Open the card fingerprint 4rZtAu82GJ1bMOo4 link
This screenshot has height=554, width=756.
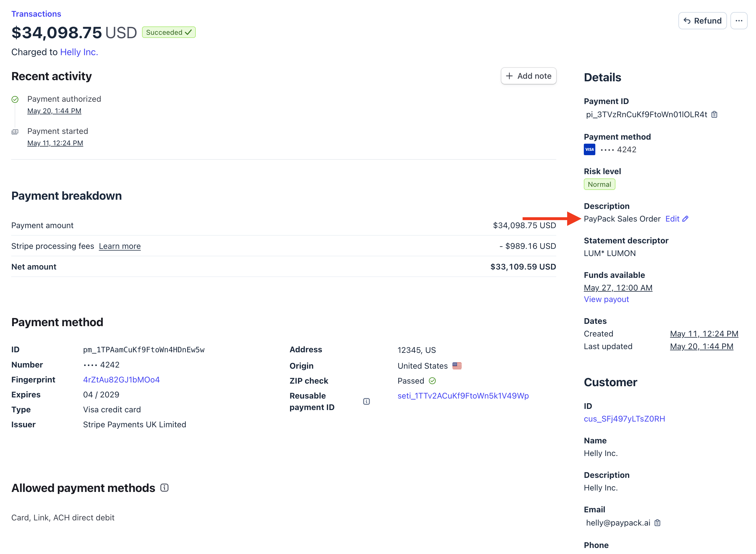pos(121,380)
